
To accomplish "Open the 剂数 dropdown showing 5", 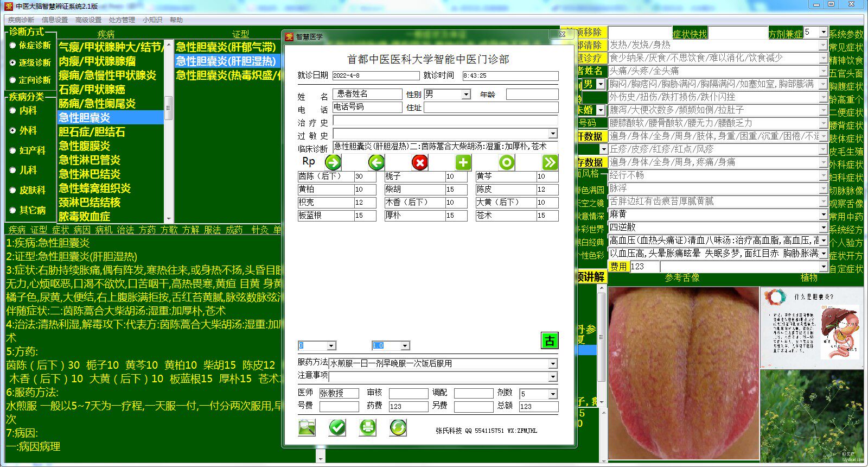I will point(553,394).
